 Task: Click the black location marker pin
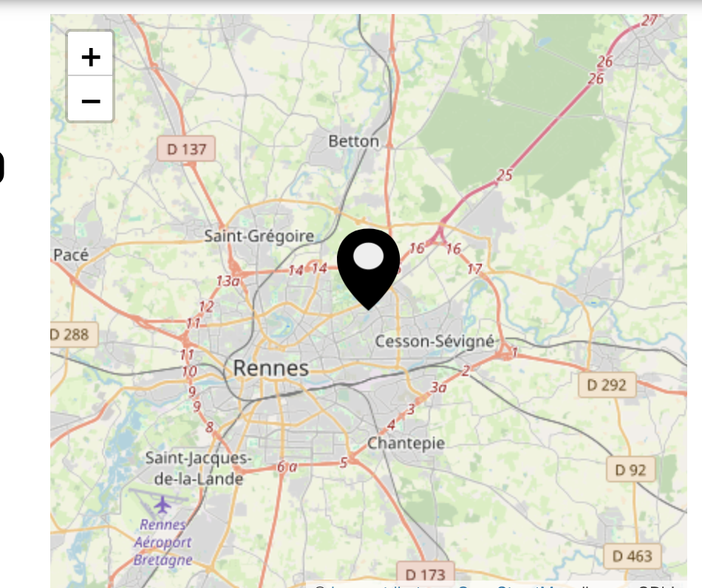(x=369, y=270)
